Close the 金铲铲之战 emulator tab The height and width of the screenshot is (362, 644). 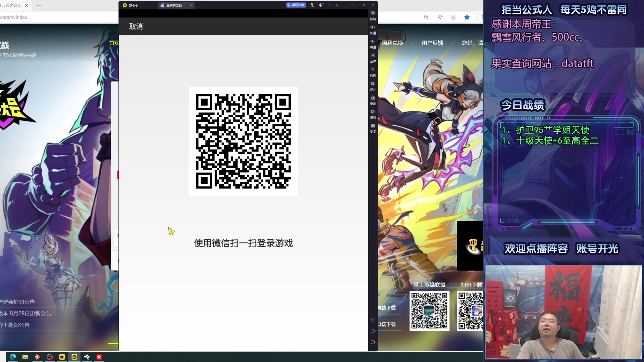191,5
